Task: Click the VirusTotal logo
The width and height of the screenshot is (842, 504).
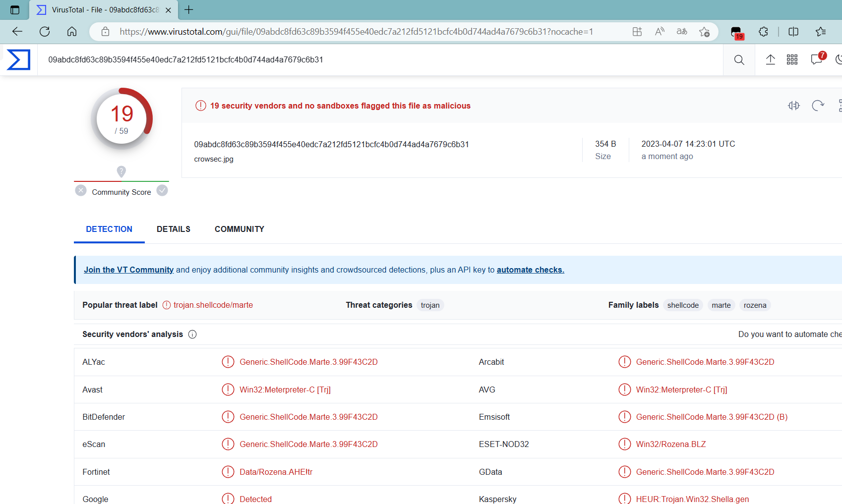Action: (x=18, y=59)
